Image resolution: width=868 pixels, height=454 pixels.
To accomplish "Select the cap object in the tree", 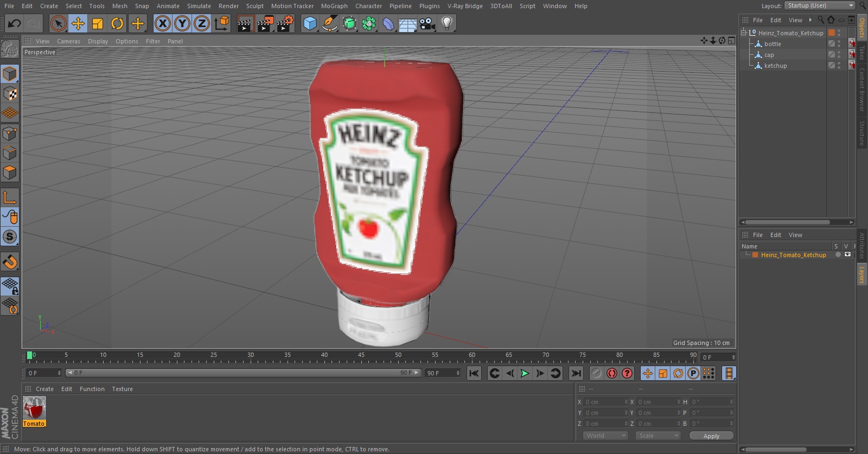I will tap(769, 55).
